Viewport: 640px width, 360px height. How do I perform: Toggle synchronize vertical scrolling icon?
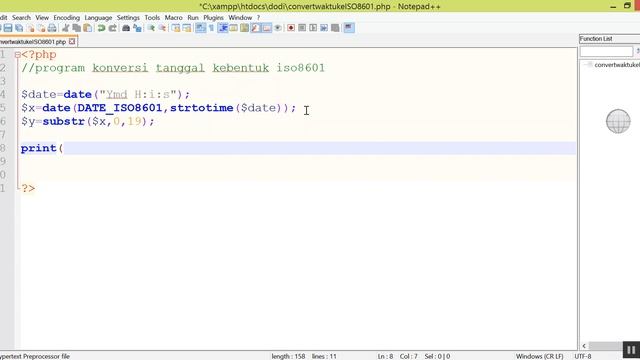tap(176, 28)
